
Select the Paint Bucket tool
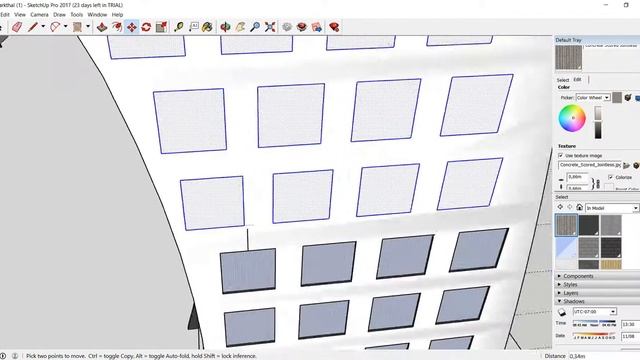[x=207, y=27]
